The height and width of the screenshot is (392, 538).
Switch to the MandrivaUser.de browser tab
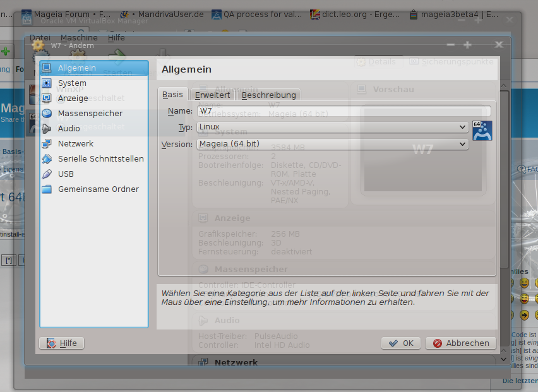pos(162,15)
